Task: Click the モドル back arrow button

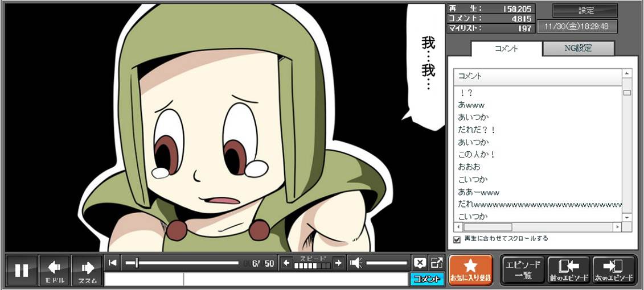Action: (x=55, y=270)
